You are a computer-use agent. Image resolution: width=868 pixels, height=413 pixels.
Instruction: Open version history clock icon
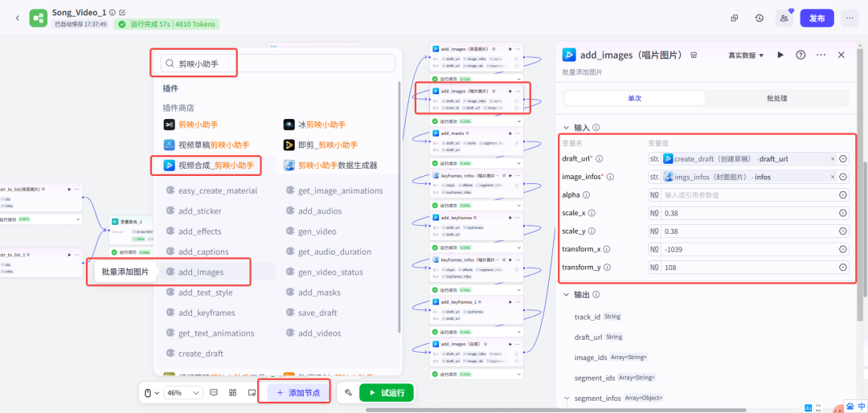pos(759,18)
